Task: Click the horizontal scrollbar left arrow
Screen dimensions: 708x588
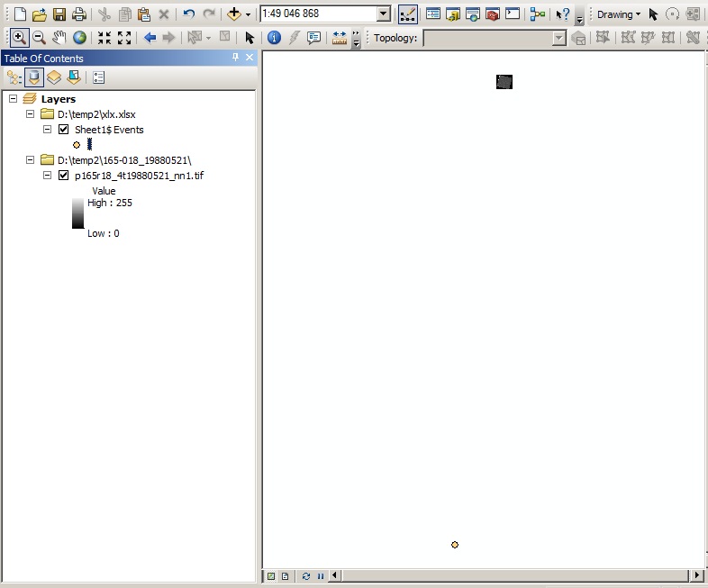Action: click(334, 575)
